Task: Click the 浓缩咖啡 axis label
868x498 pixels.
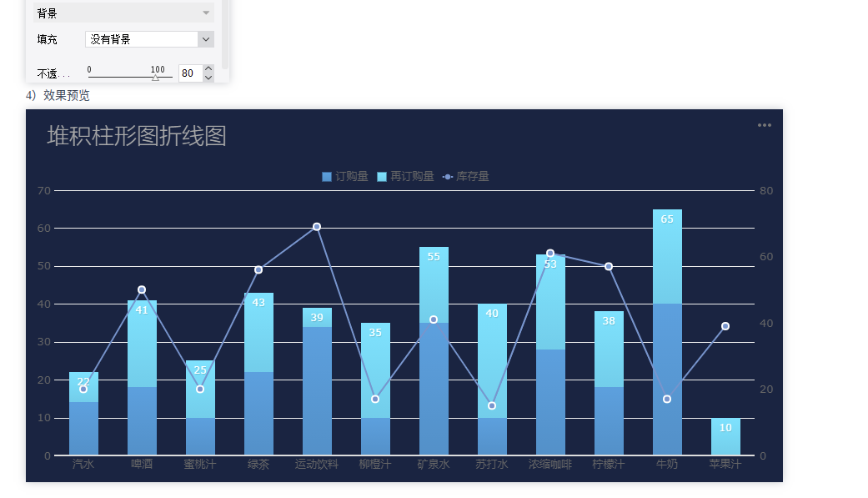Action: tap(550, 464)
